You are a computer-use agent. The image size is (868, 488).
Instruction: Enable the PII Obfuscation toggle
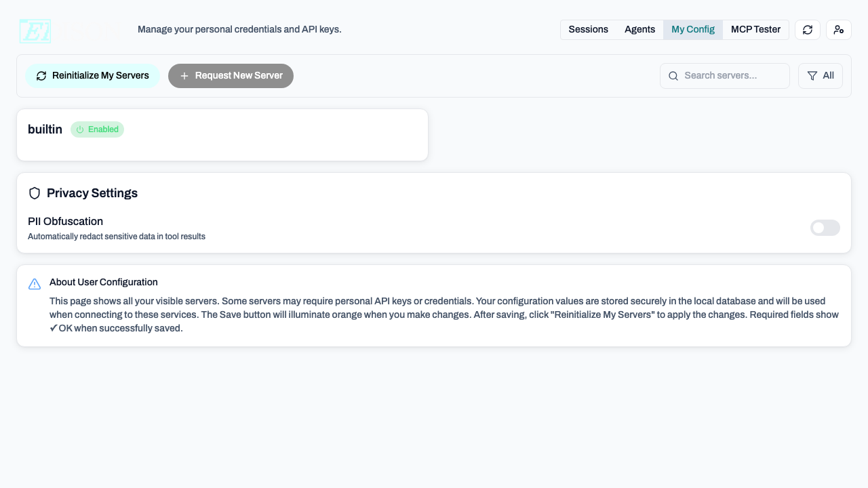pyautogui.click(x=825, y=228)
